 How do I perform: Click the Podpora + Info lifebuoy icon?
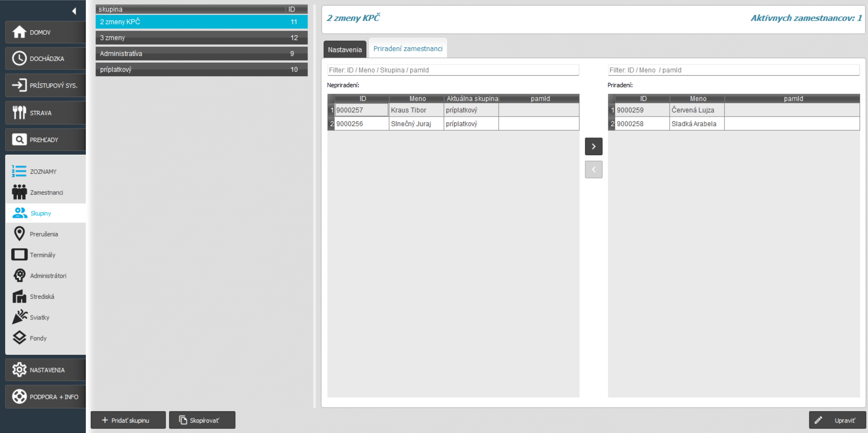point(19,397)
